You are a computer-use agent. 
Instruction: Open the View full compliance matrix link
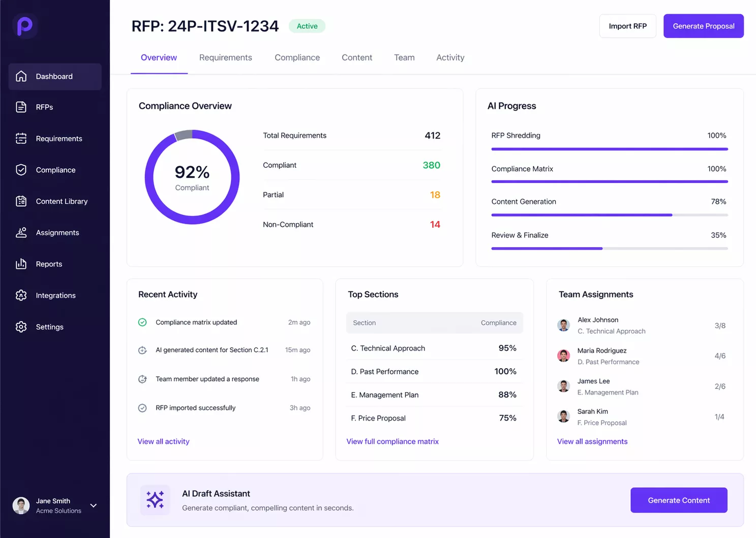(392, 441)
